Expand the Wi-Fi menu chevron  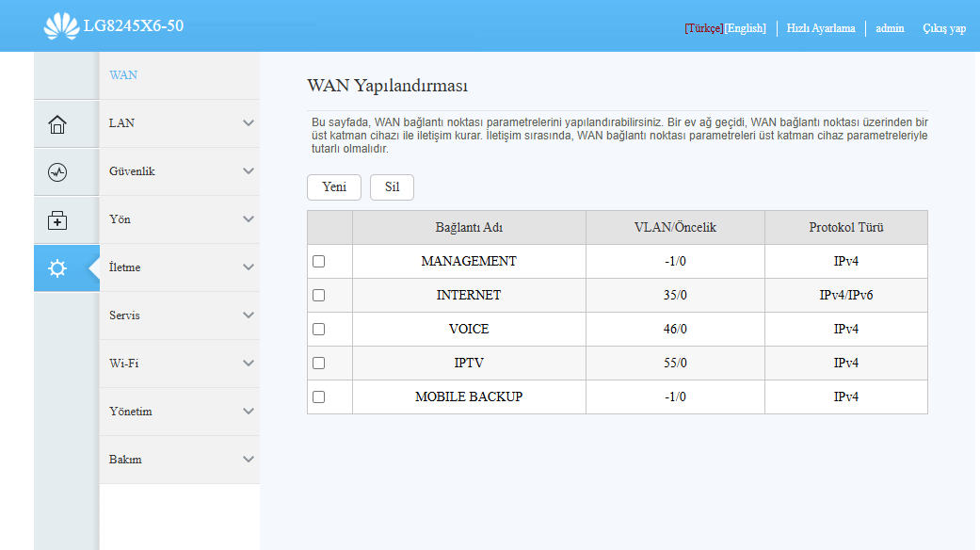(x=249, y=364)
